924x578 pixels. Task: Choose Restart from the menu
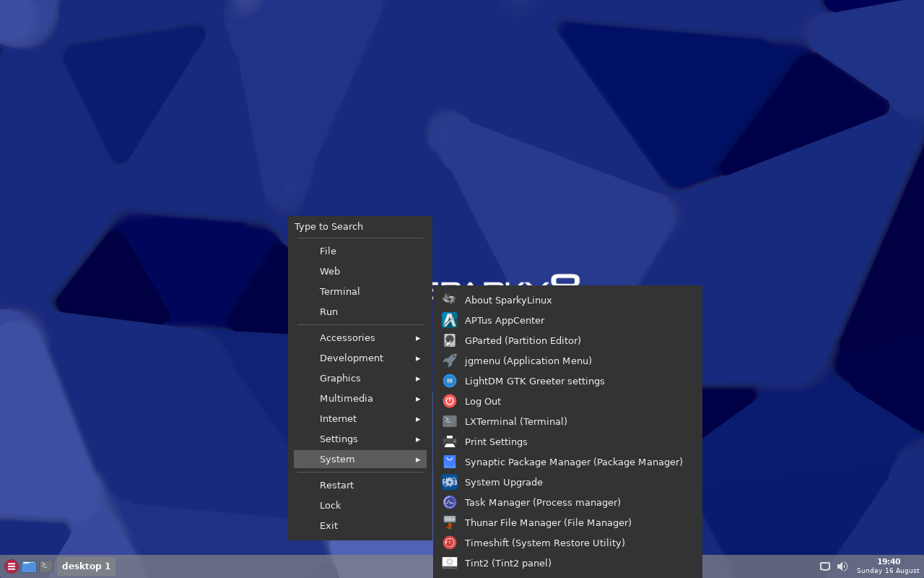click(360, 486)
